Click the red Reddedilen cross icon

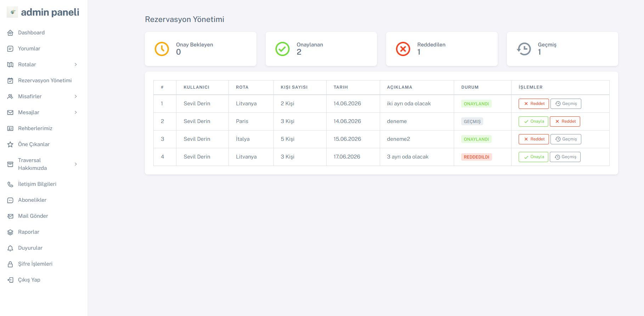[x=403, y=49]
